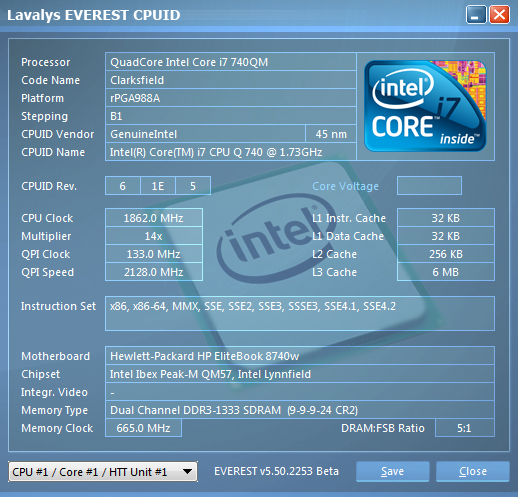Select the 14x Multiplier field
The height and width of the screenshot is (497, 518).
(154, 236)
